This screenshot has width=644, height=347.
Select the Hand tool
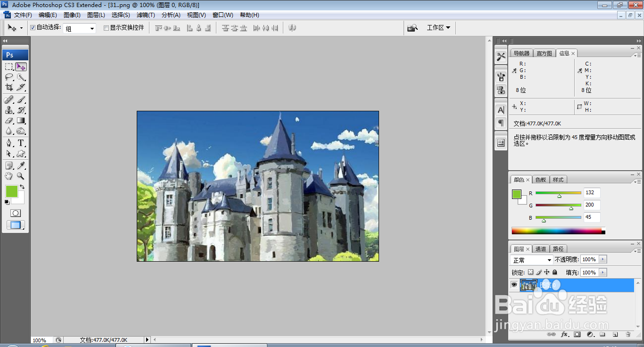tap(9, 176)
